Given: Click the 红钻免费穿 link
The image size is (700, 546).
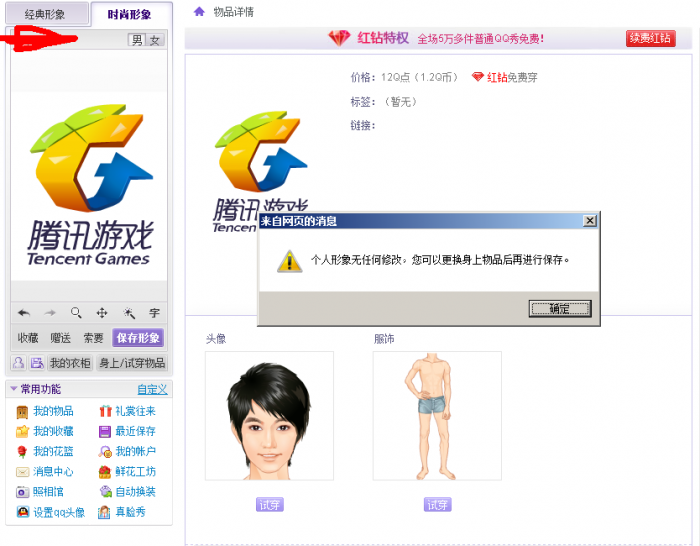Looking at the screenshot, I should point(512,77).
